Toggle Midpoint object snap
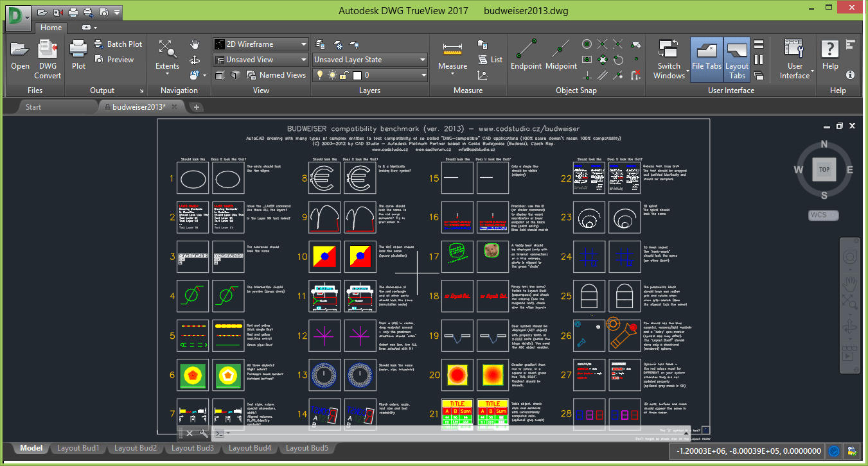868x466 pixels. click(561, 55)
